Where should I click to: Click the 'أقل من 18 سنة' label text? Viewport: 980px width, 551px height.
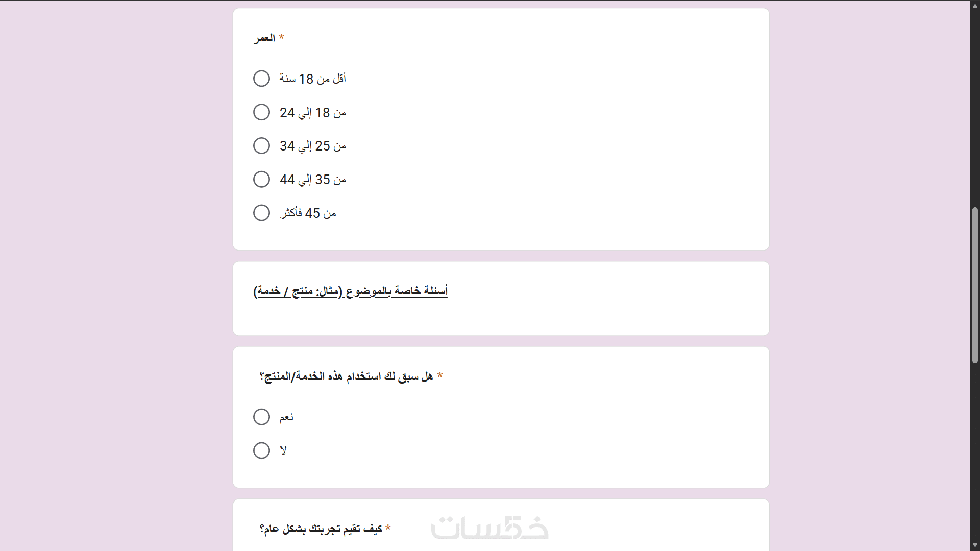(x=312, y=79)
